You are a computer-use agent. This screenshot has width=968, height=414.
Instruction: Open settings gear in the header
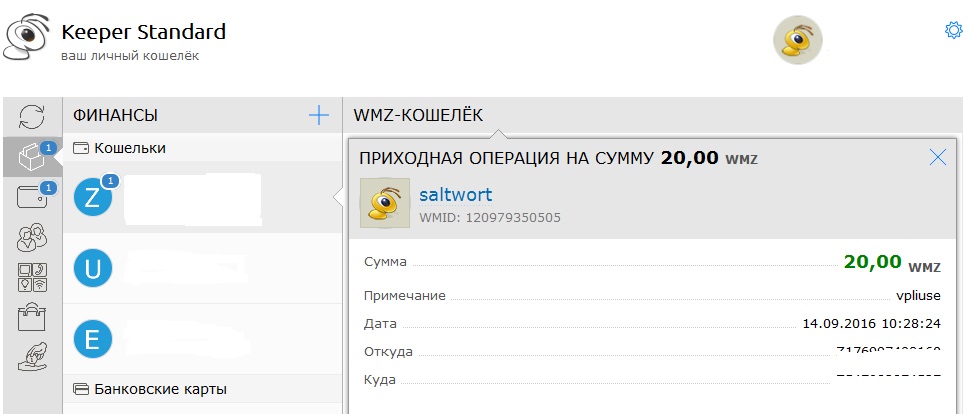click(953, 30)
